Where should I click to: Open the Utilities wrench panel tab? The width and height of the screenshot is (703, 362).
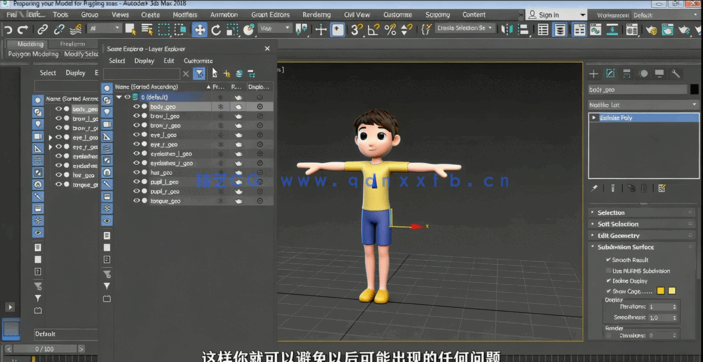click(x=675, y=74)
